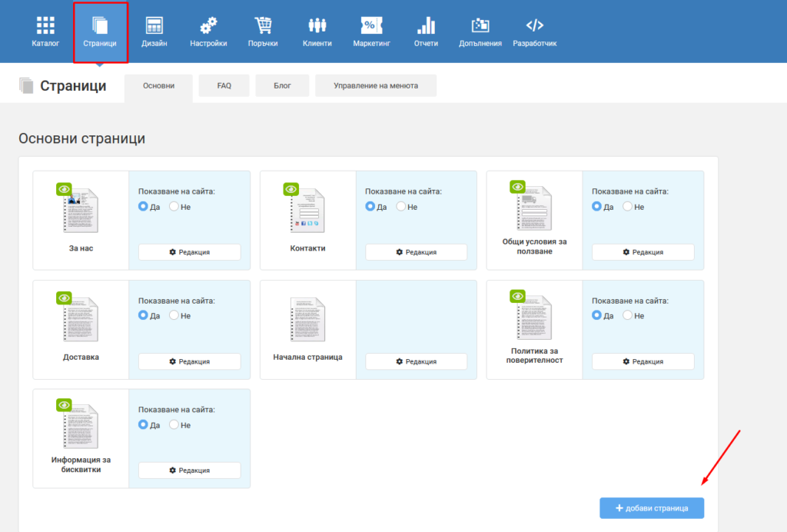Image resolution: width=787 pixels, height=532 pixels.
Task: Switch to the Блог tab
Action: coord(282,86)
